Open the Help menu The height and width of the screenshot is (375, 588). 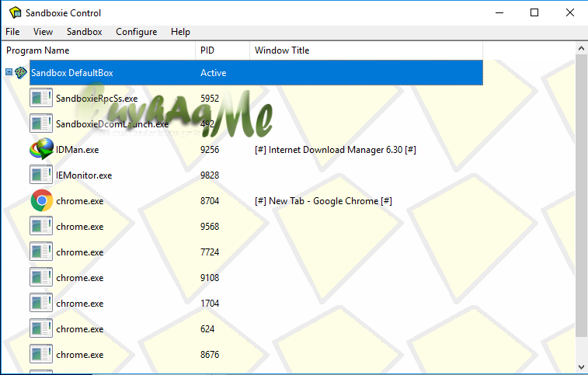point(180,32)
